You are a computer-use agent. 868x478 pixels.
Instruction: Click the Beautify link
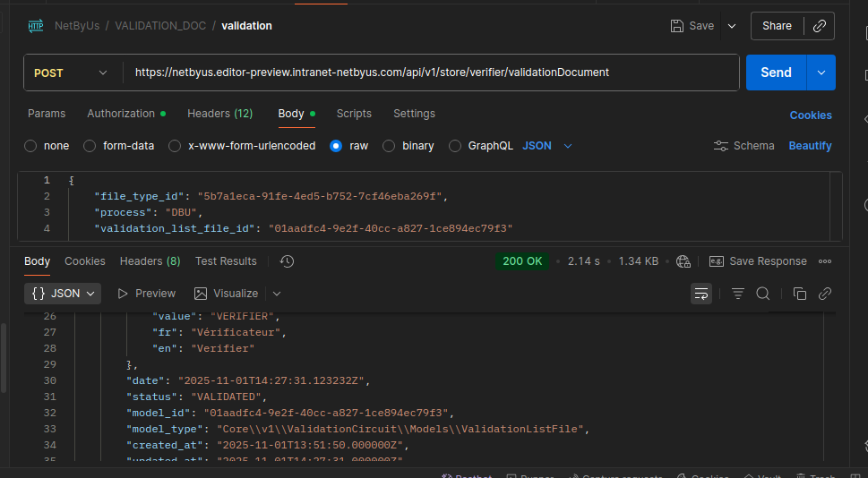810,146
